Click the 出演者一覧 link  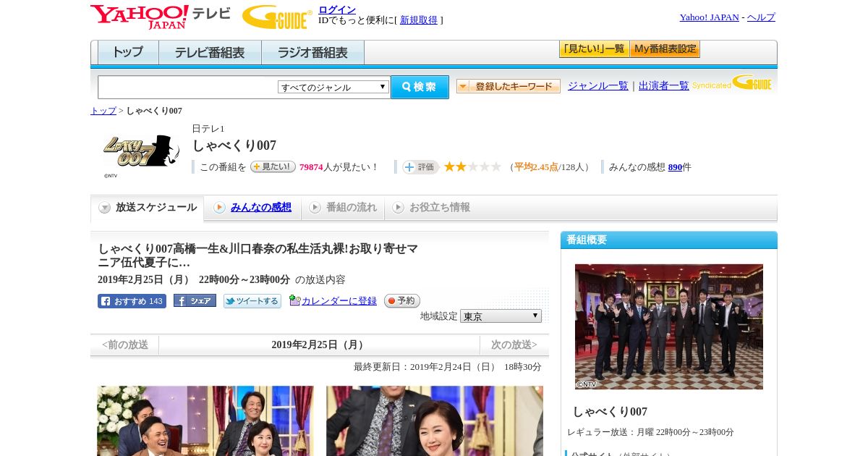click(664, 85)
